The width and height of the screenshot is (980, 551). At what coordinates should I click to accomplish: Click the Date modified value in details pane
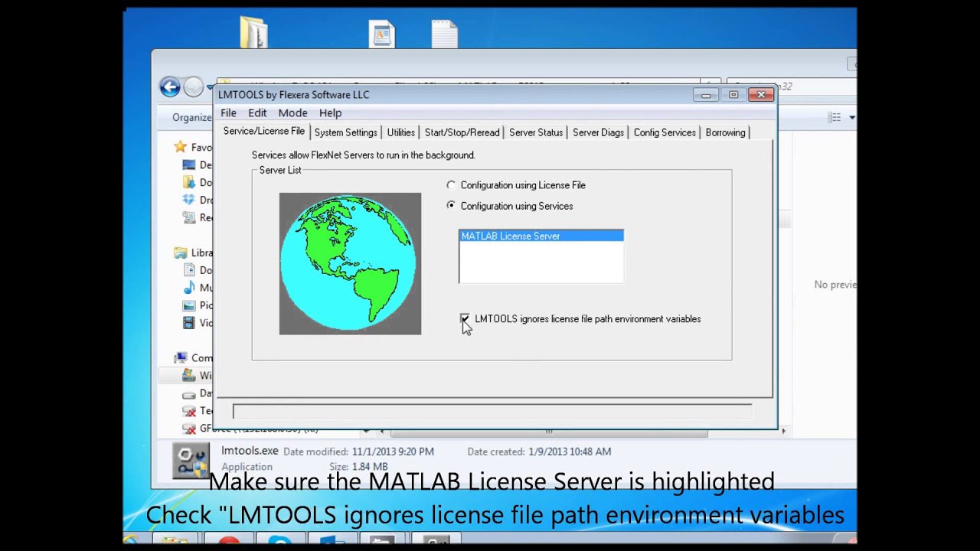coord(393,452)
